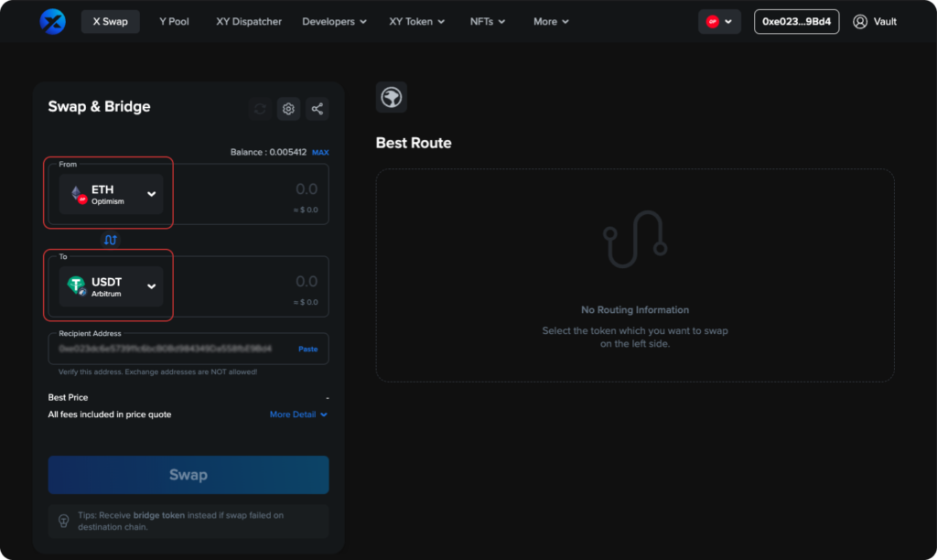Viewport: 937px width, 560px height.
Task: Click the Vault user icon
Action: 860,22
